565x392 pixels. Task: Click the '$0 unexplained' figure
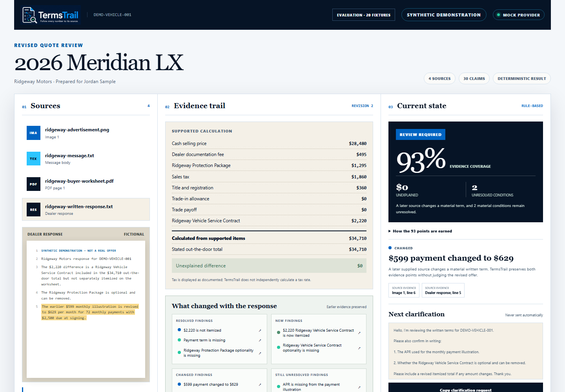click(x=407, y=190)
